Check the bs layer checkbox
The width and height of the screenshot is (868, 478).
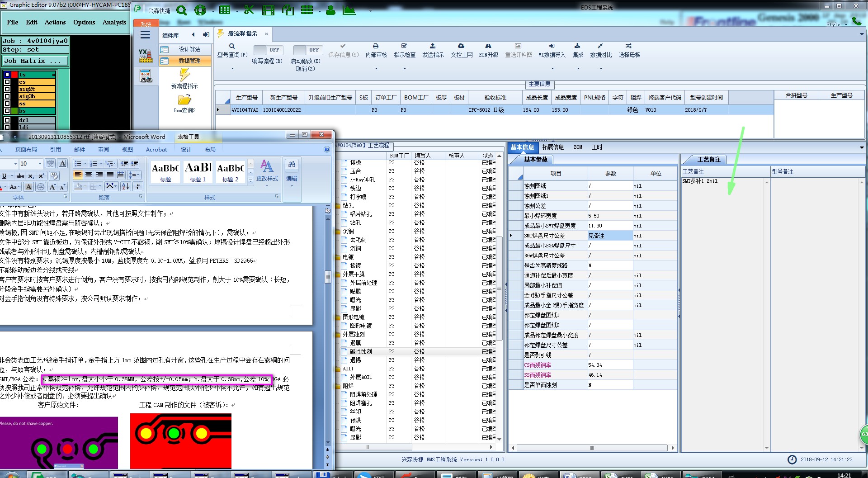(x=7, y=111)
